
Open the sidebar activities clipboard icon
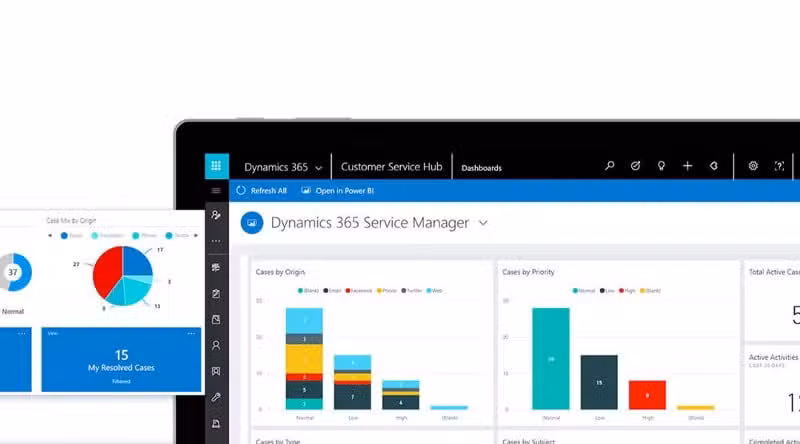(x=216, y=293)
